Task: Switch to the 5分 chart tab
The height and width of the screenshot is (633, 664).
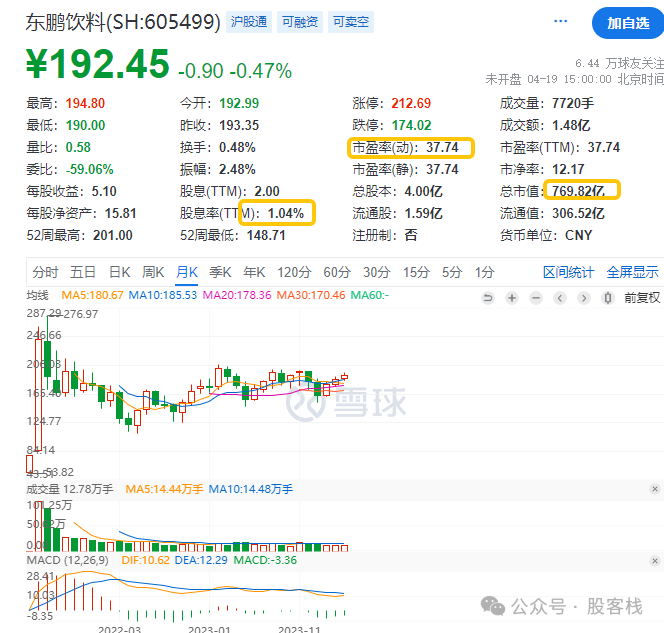Action: (452, 272)
